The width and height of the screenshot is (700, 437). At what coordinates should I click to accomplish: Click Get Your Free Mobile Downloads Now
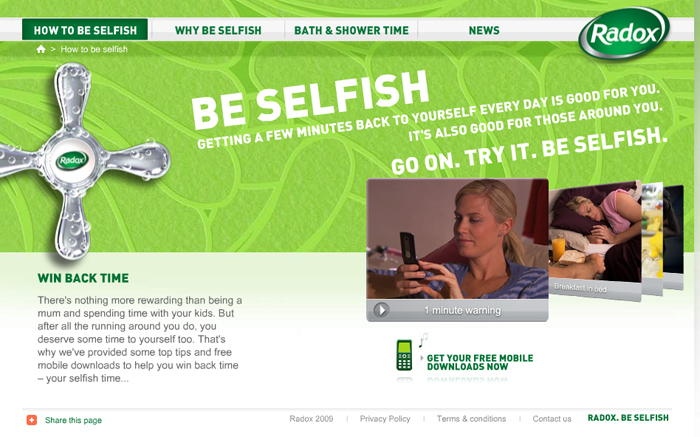tap(480, 362)
